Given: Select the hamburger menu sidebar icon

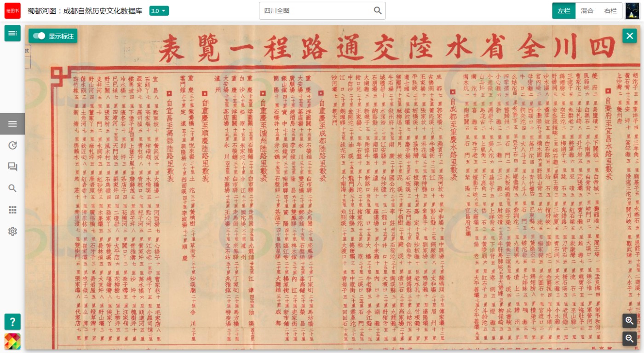Looking at the screenshot, I should pyautogui.click(x=12, y=124).
